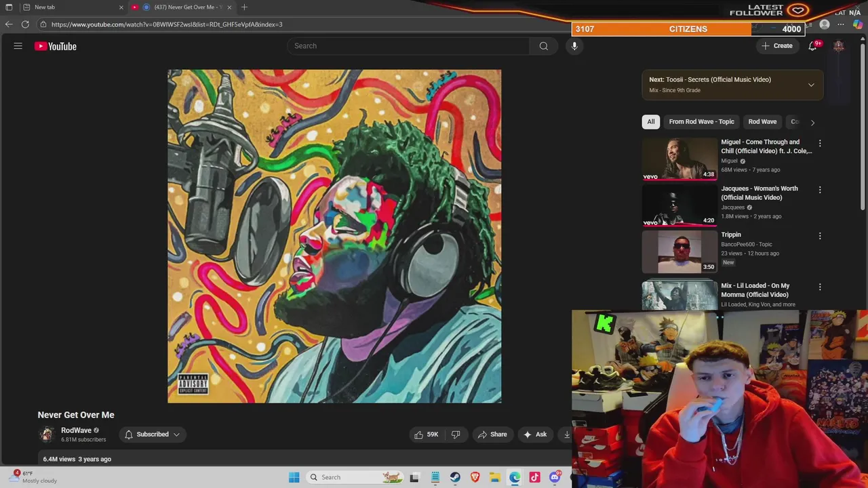Viewport: 868px width, 488px height.
Task: Open Steam from the taskbar
Action: [x=455, y=477]
